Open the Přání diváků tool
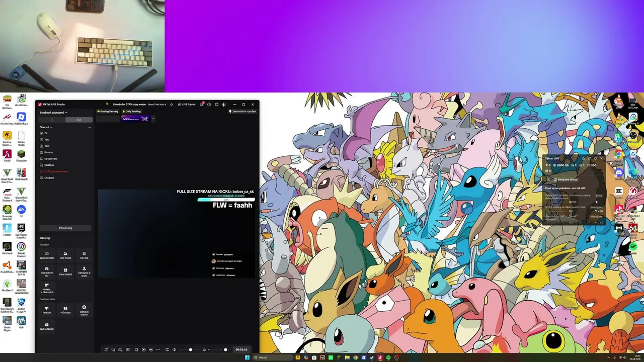The height and width of the screenshot is (362, 644). click(65, 271)
